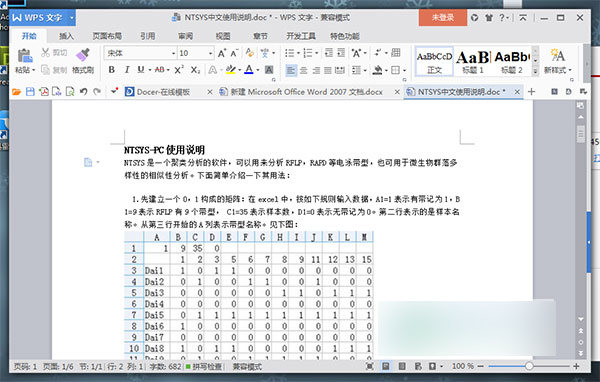Screen dimensions: 600x382
Task: Click the character shading icon
Action: point(269,70)
